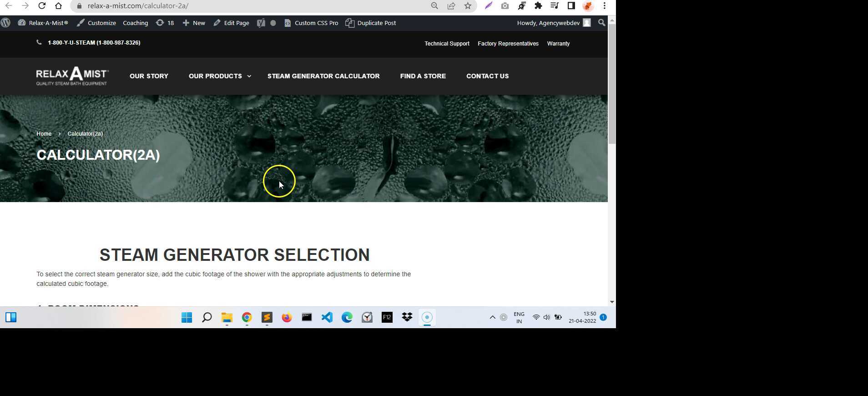Open the Steam Generator Calculator menu item
This screenshot has width=868, height=396.
323,76
